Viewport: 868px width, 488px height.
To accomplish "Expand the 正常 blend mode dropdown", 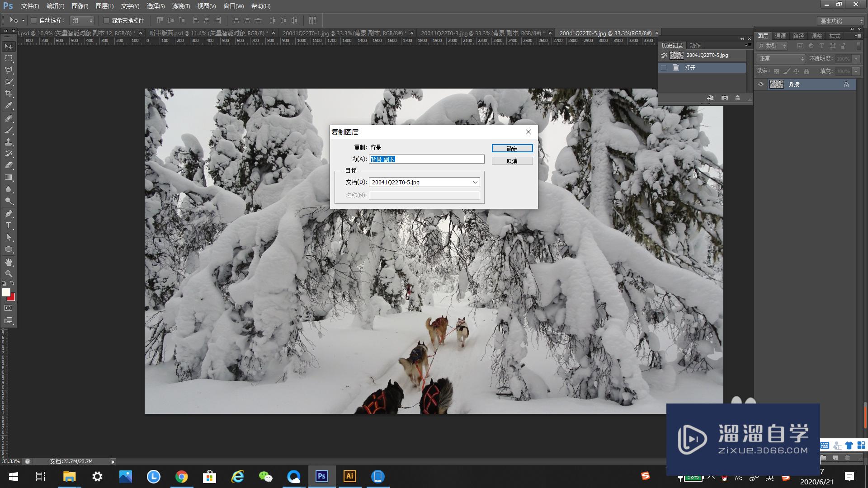I will pos(781,59).
